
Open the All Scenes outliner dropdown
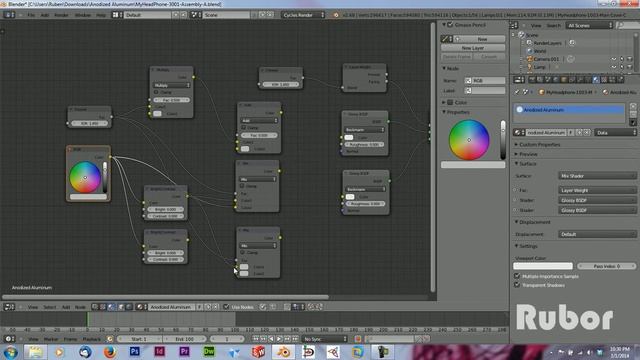click(589, 25)
